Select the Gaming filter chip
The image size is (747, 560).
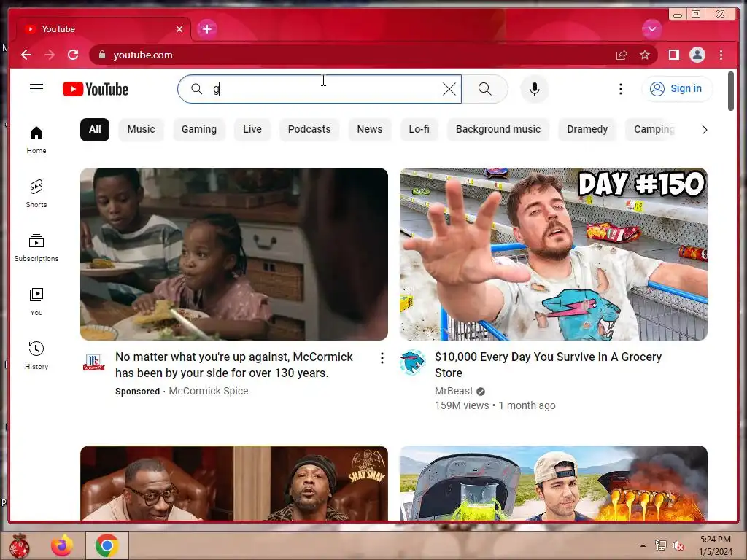198,130
